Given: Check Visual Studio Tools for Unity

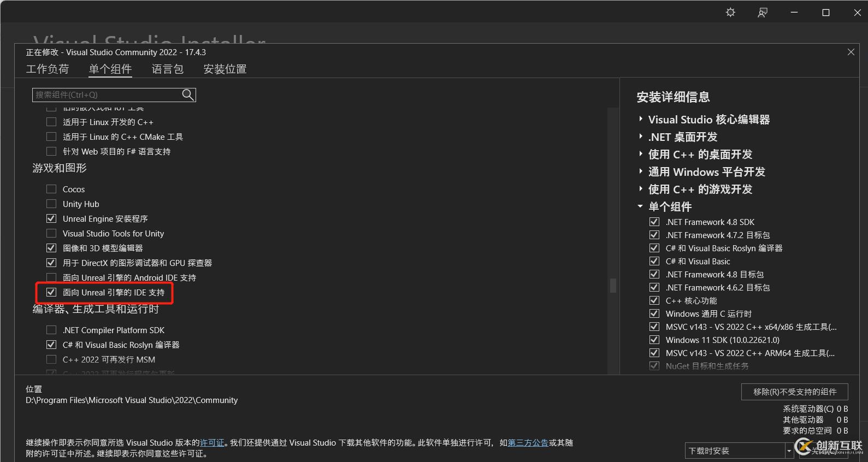Looking at the screenshot, I should [51, 233].
